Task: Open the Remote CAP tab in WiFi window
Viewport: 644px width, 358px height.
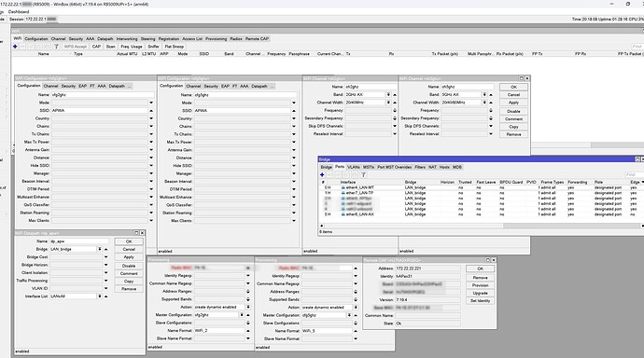Action: (257, 39)
